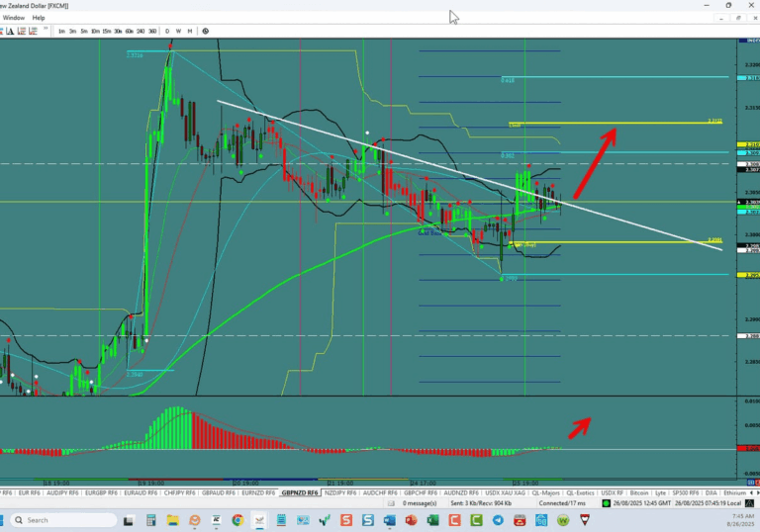Screen dimensions: 760x532
Task: Open Telegram from the taskbar
Action: pyautogui.click(x=498, y=520)
